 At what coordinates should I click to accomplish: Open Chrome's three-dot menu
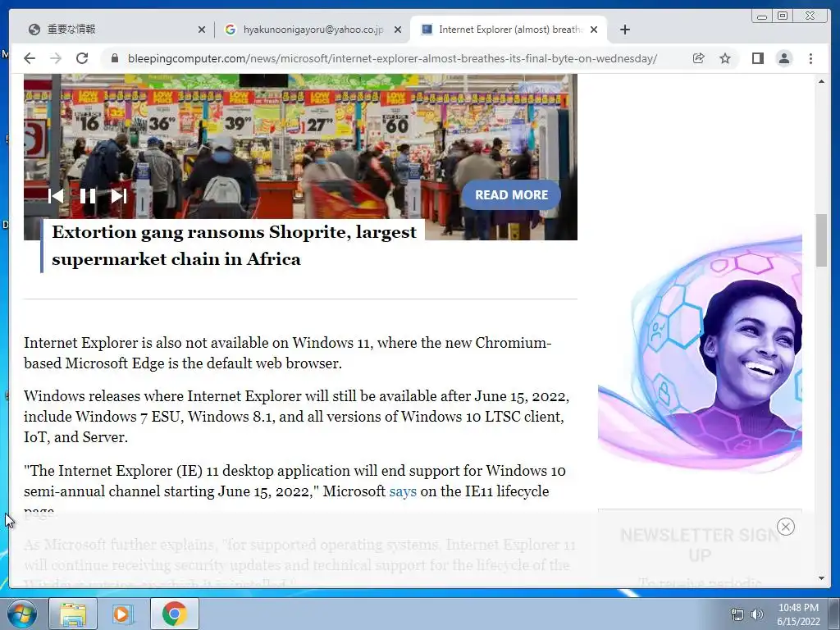pyautogui.click(x=810, y=58)
